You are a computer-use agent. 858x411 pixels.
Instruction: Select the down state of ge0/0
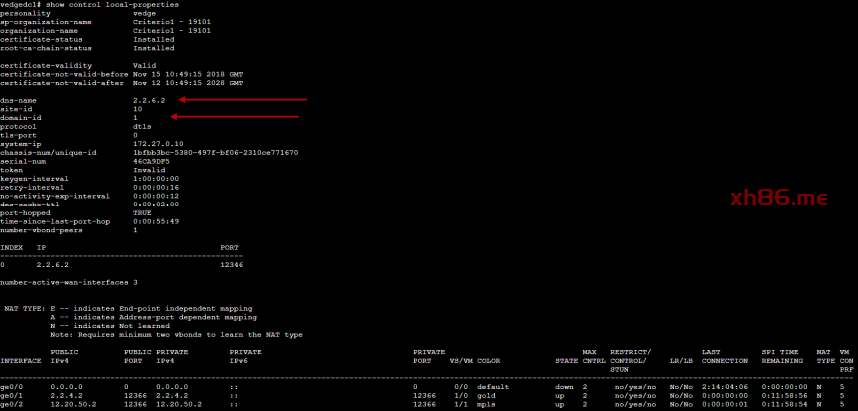(x=564, y=386)
